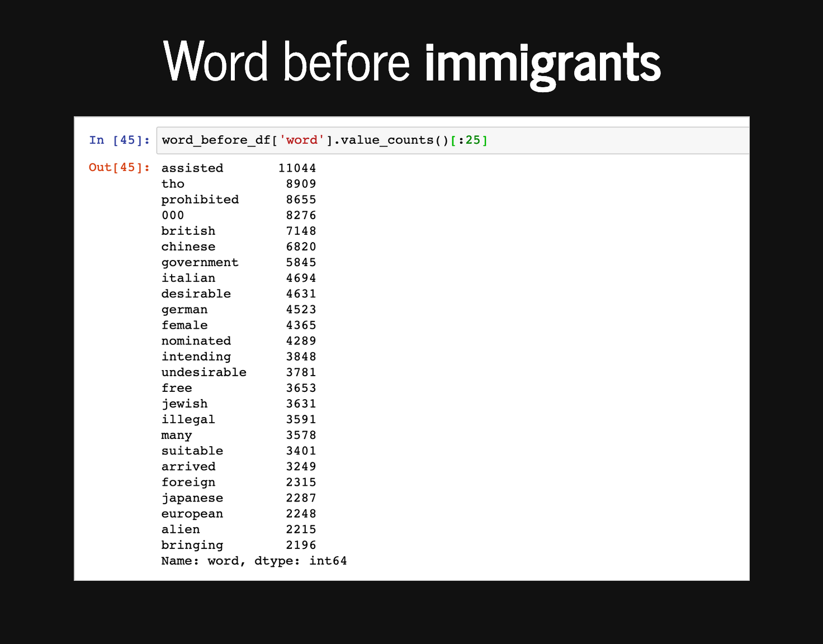Click the word 'desirable' with count 4631
The image size is (823, 644).
tap(196, 293)
